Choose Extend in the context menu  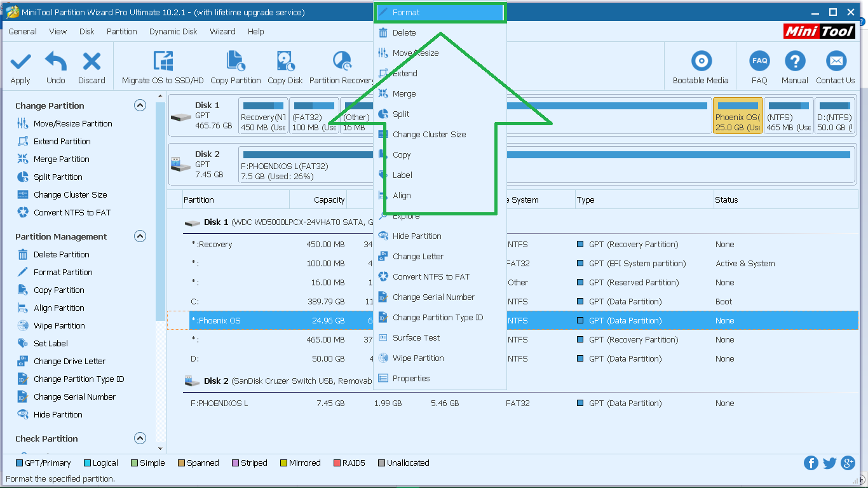coord(440,74)
